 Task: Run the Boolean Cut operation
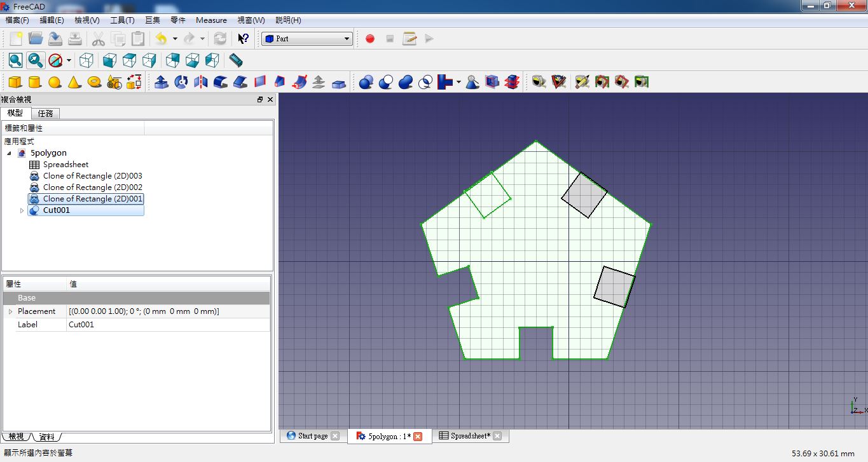coord(385,81)
